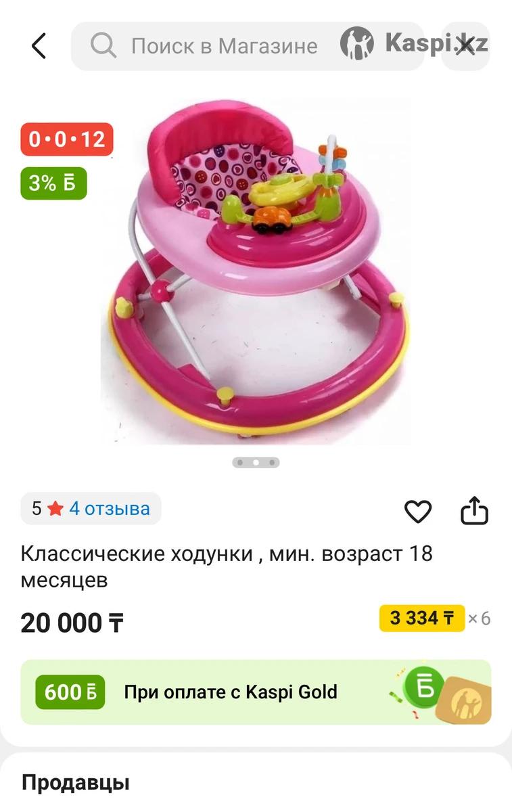Go back using the left arrow
The width and height of the screenshot is (512, 812).
[39, 46]
